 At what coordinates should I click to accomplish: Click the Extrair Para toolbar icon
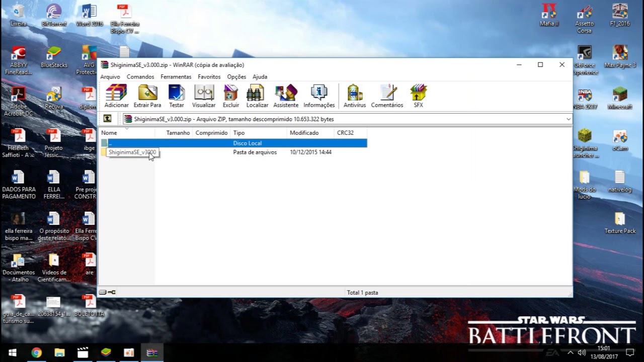coord(147,96)
